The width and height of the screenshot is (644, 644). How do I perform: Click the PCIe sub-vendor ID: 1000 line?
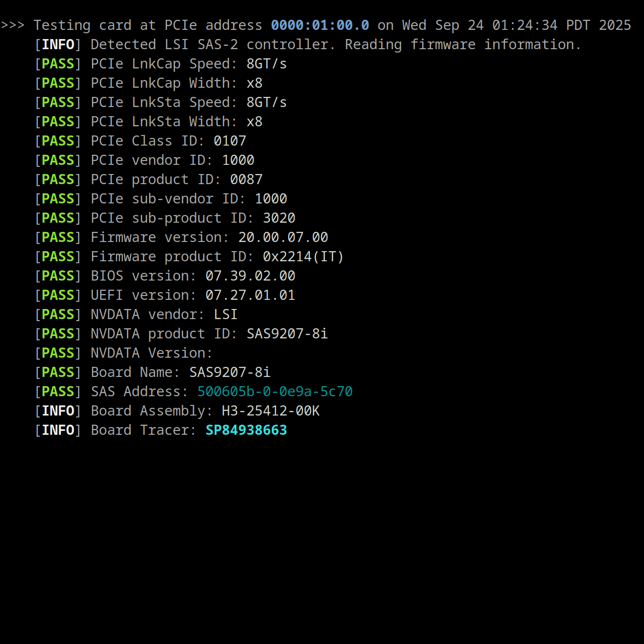(x=161, y=199)
